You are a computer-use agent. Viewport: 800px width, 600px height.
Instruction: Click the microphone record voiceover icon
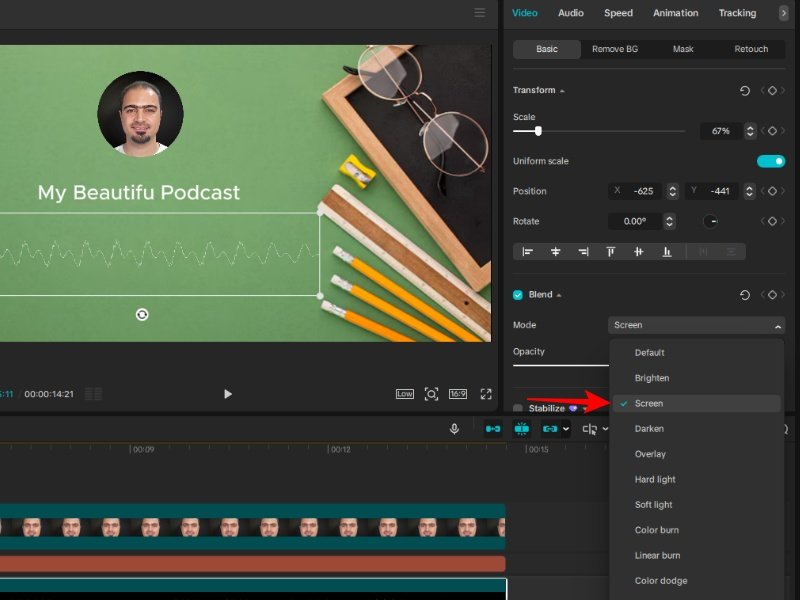[x=454, y=429]
